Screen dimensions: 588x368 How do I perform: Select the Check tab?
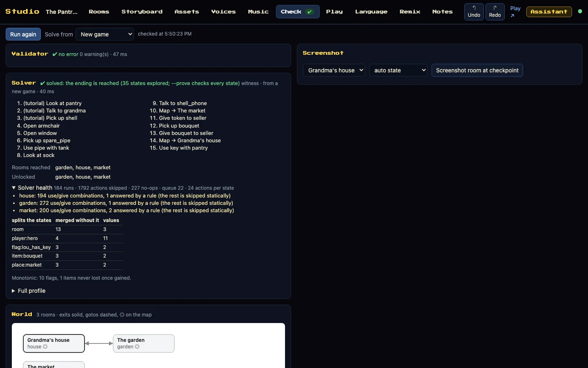pyautogui.click(x=298, y=12)
